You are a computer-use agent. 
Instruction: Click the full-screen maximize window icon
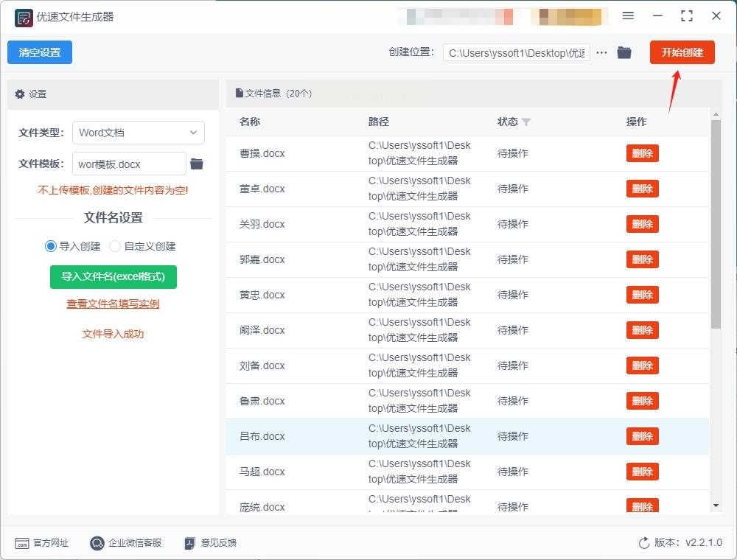coord(687,16)
